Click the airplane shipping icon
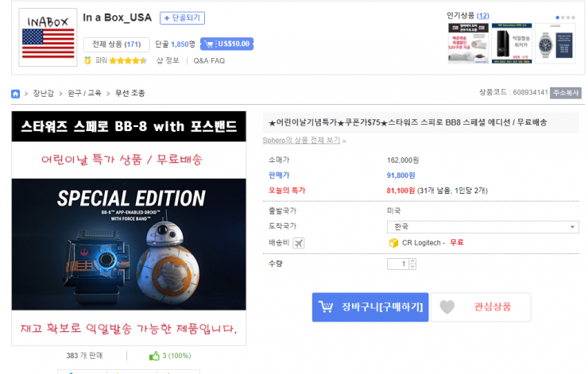Screen dimensions: 588x374 click(299, 243)
